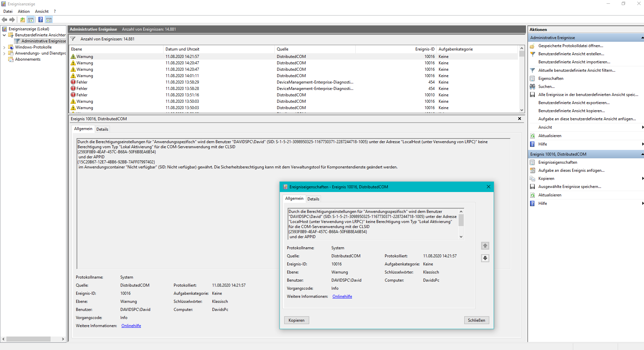Click the filter funnel icon above the event list

tap(73, 39)
